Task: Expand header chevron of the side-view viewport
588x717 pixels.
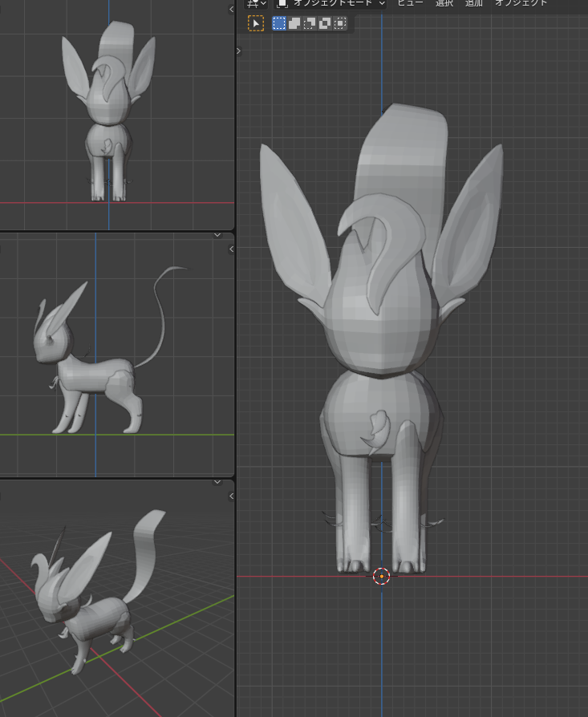Action: 217,235
